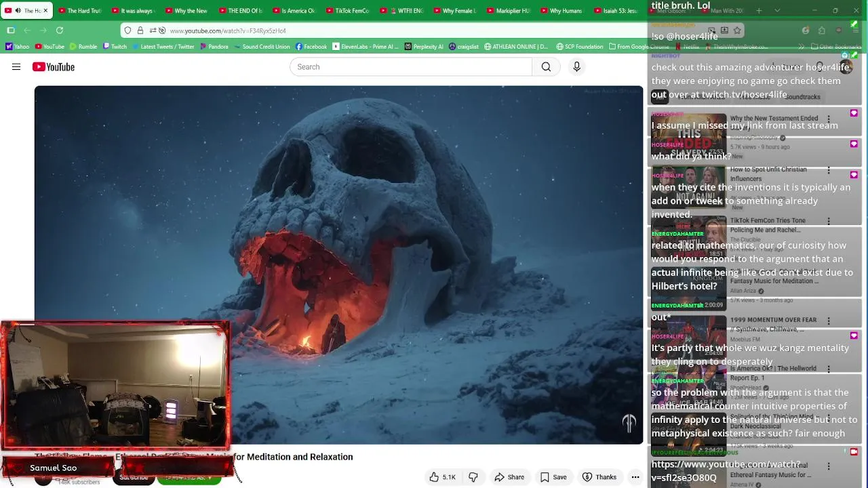Open 'Why the New Testament Ended' thumbnail

(x=688, y=134)
